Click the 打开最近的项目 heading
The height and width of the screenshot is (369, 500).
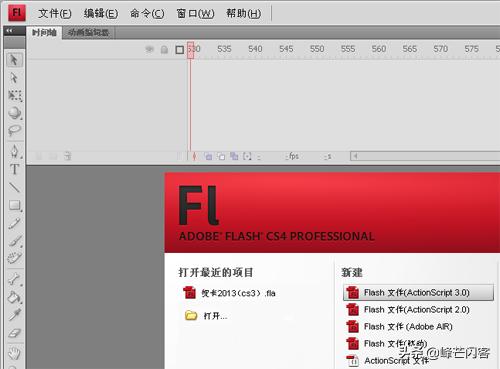click(216, 272)
